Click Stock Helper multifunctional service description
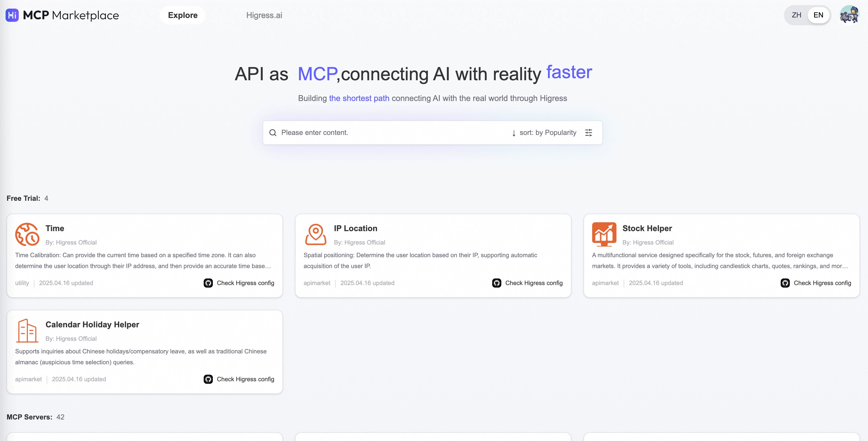 tap(720, 260)
